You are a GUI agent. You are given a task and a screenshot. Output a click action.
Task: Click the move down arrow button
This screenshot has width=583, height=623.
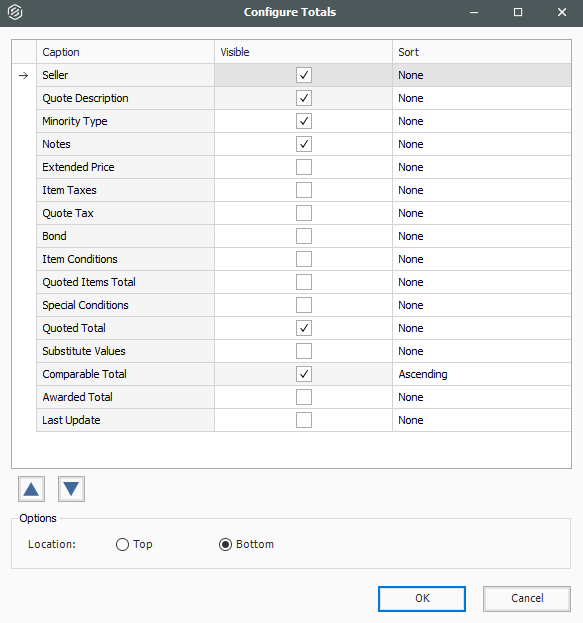[x=72, y=489]
